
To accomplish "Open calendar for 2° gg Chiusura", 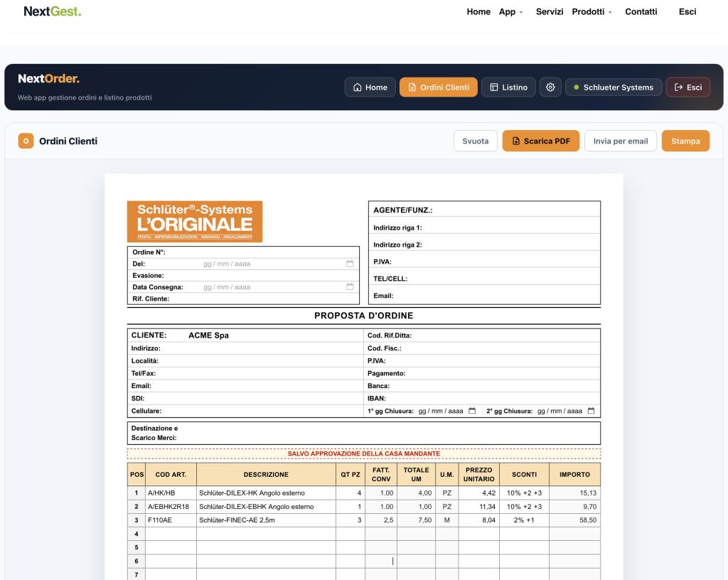I will point(591,411).
